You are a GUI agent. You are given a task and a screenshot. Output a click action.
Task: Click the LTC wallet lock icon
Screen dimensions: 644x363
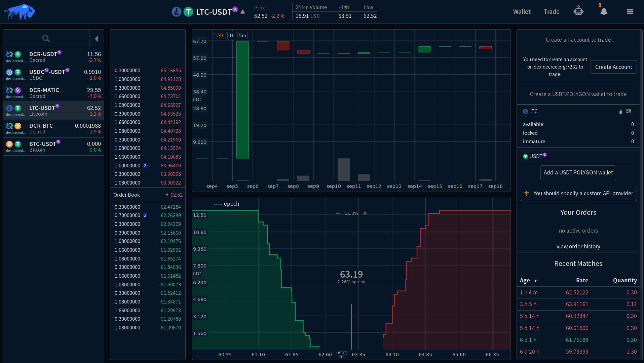pos(621,112)
